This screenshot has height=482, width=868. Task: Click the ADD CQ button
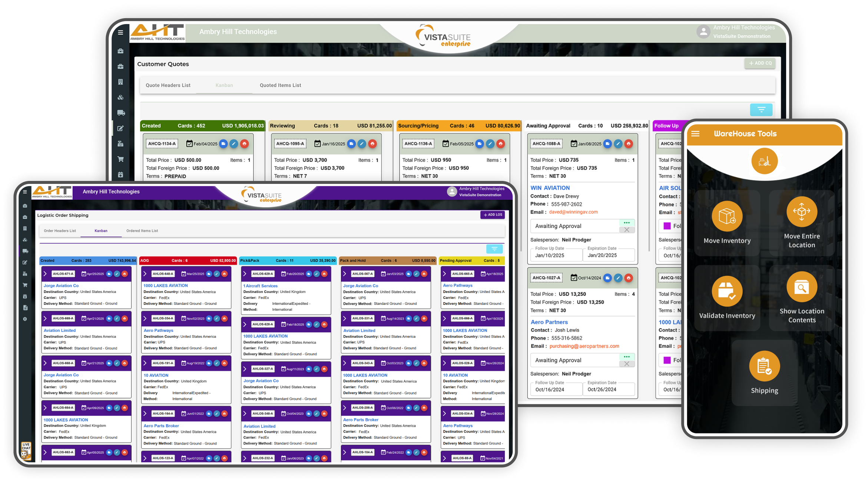[760, 63]
